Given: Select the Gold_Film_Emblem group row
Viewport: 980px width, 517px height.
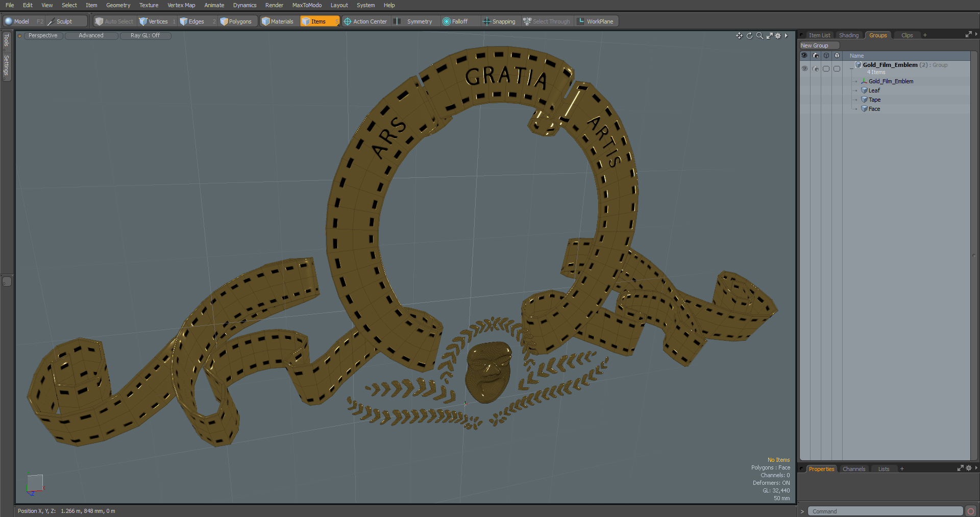Looking at the screenshot, I should (x=906, y=68).
